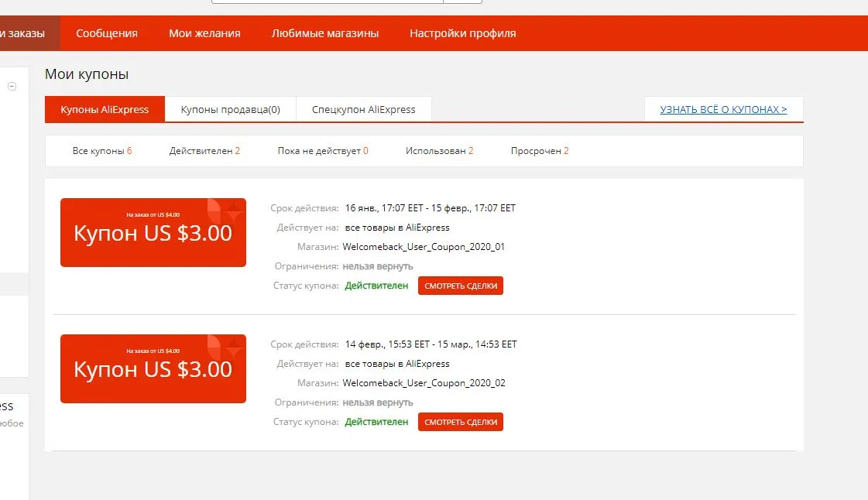Click Действителен status of Coupon_2020_01
This screenshot has width=868, height=500.
[x=376, y=286]
